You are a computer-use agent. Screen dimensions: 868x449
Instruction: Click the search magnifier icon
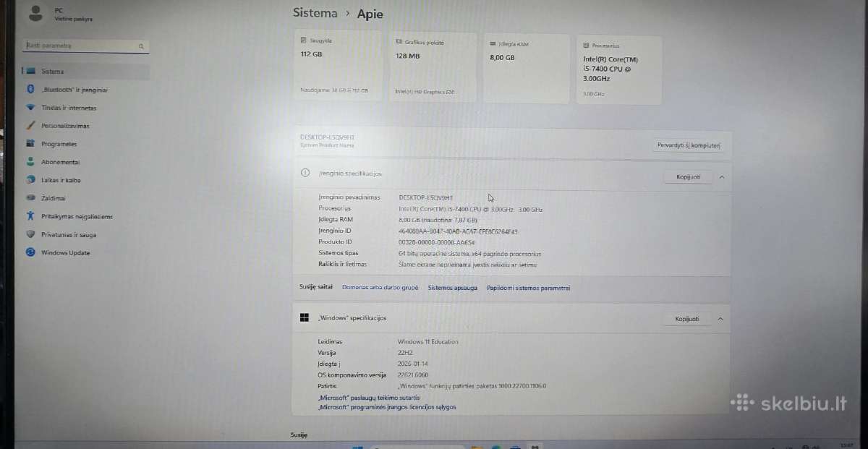(x=141, y=46)
